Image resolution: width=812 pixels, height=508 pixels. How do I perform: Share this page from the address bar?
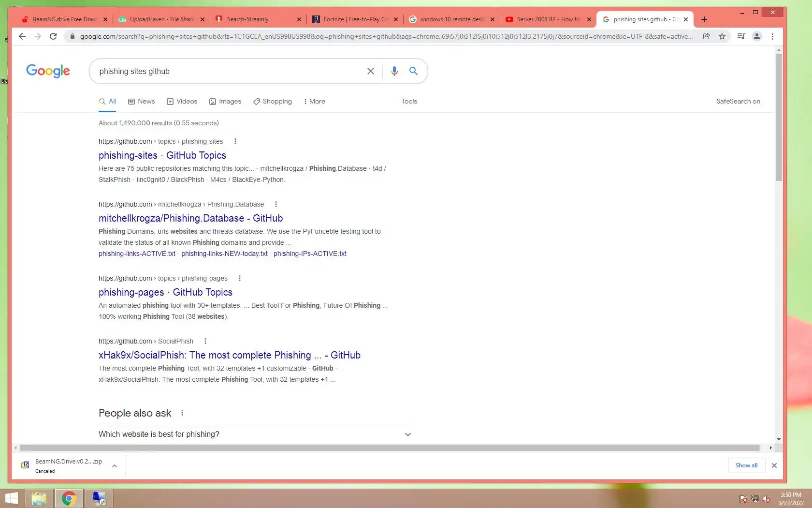click(x=706, y=36)
